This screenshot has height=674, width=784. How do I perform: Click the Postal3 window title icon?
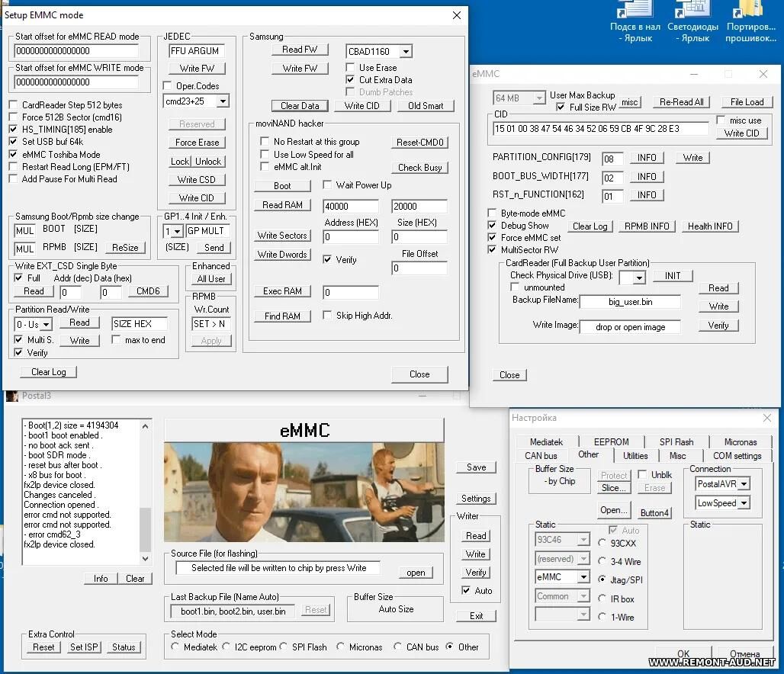click(x=12, y=396)
